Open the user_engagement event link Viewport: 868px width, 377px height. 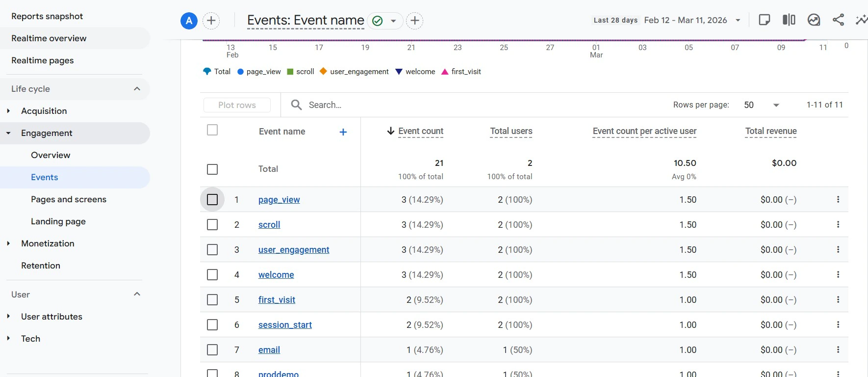click(294, 250)
